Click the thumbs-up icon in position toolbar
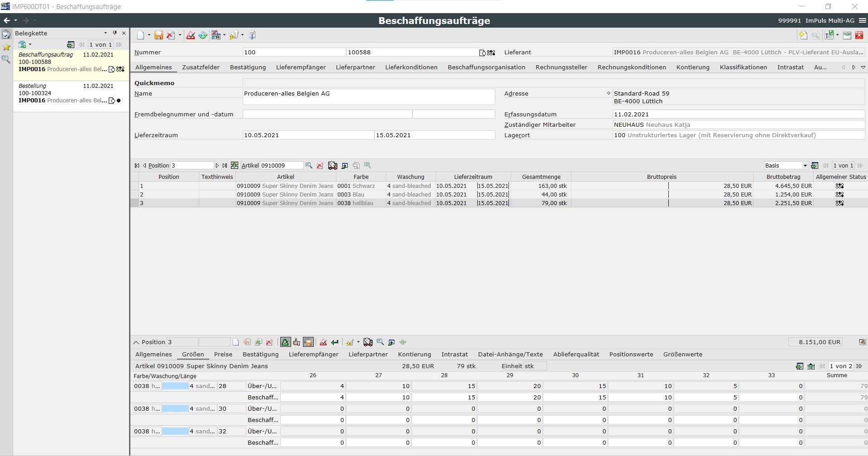 tap(296, 342)
